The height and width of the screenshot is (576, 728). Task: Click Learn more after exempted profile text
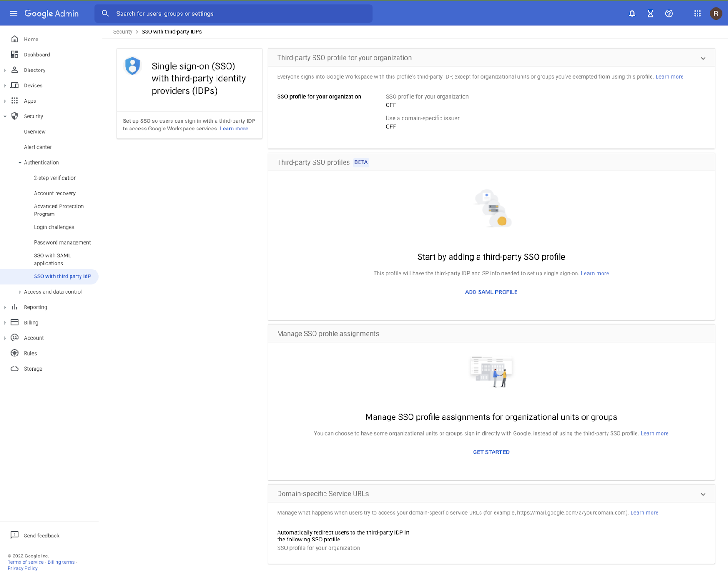[669, 77]
